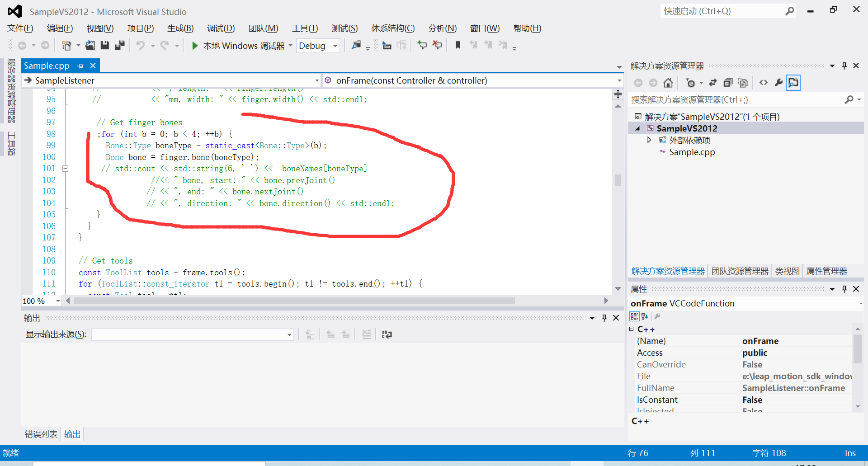Expand the 外部依赖项 tree node
Image resolution: width=868 pixels, height=466 pixels.
click(649, 140)
